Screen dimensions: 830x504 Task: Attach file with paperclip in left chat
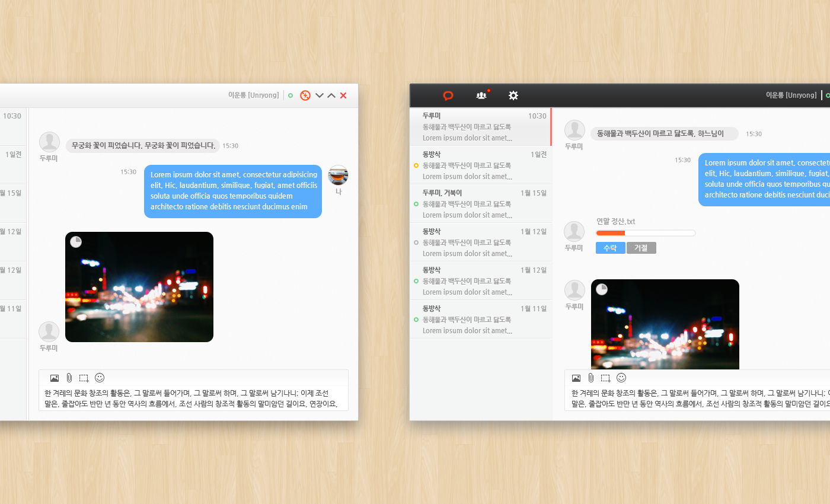click(x=69, y=378)
